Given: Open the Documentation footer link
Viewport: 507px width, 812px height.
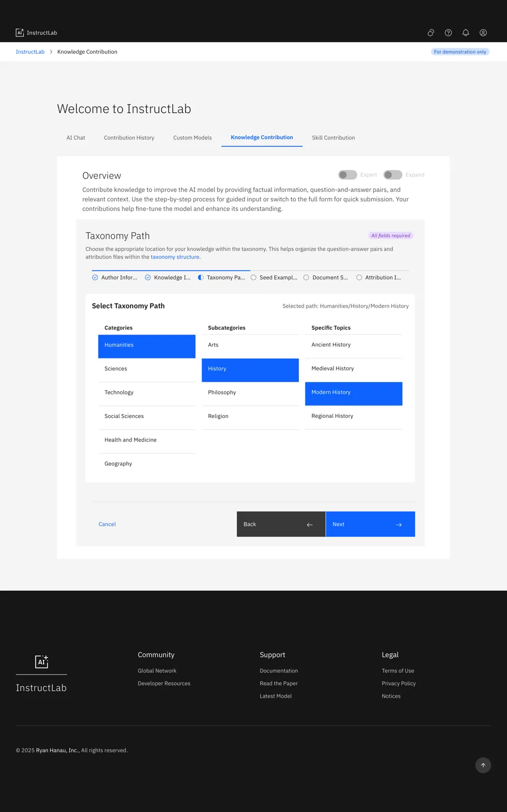Looking at the screenshot, I should click(x=279, y=671).
